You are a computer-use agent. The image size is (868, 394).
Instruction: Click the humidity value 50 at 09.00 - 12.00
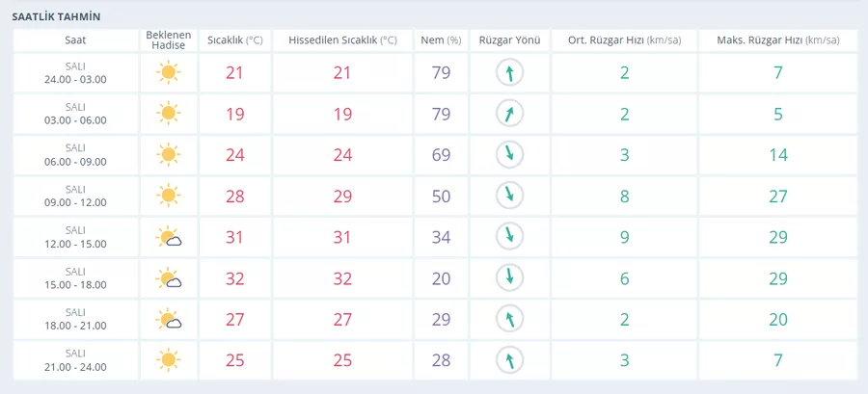[441, 197]
